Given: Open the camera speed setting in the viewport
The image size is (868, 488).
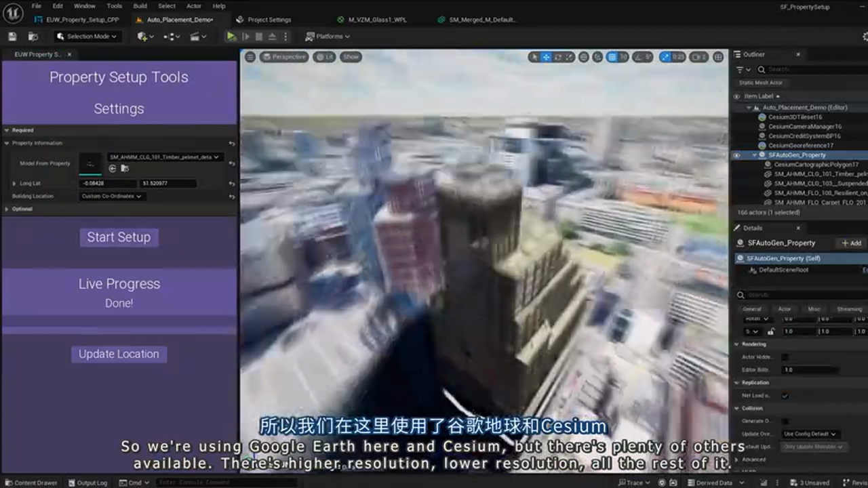Looking at the screenshot, I should click(698, 57).
